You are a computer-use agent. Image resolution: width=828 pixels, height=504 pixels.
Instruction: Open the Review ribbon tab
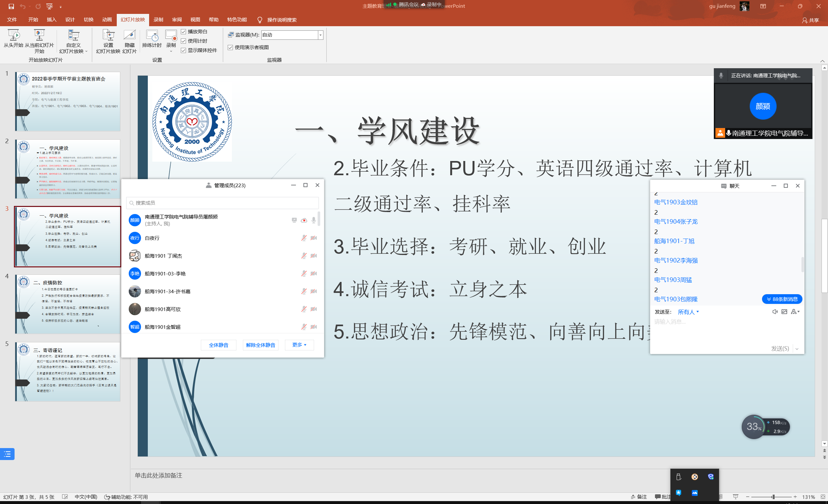[177, 19]
